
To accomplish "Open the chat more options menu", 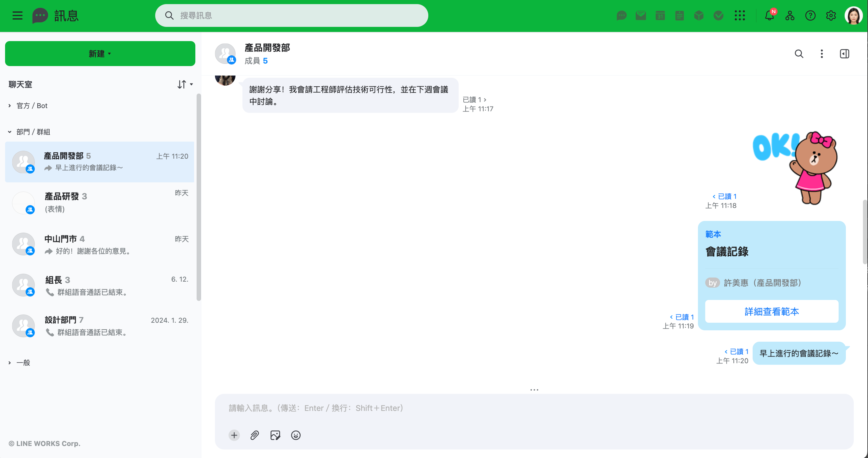I will tap(822, 54).
